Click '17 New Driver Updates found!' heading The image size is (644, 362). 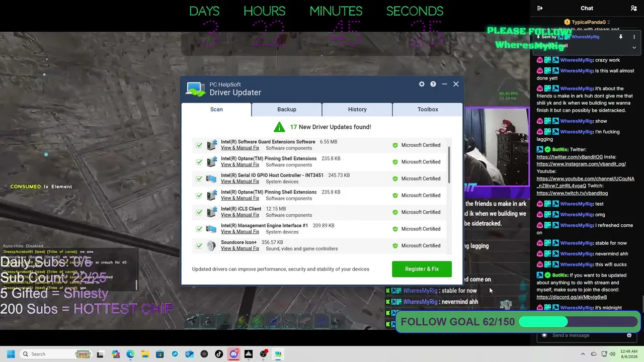[x=330, y=127]
